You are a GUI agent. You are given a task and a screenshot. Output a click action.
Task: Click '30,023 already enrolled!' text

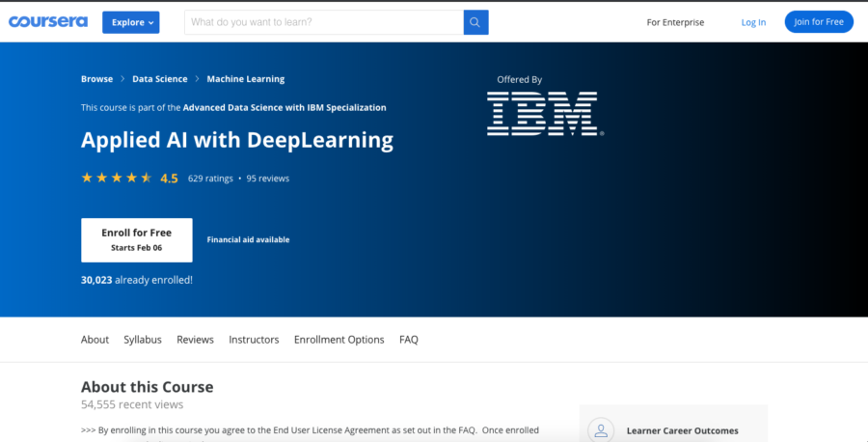point(137,280)
